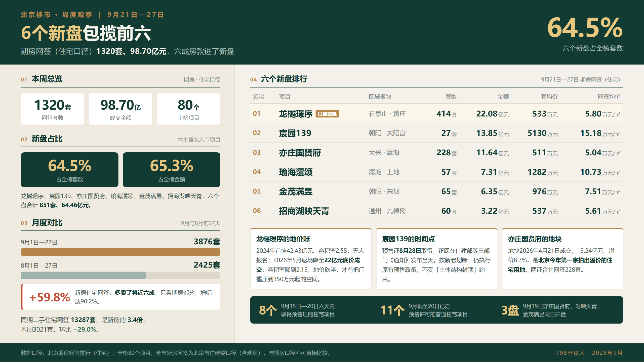Click the 套数 column header
The image size is (644, 362).
451,97
